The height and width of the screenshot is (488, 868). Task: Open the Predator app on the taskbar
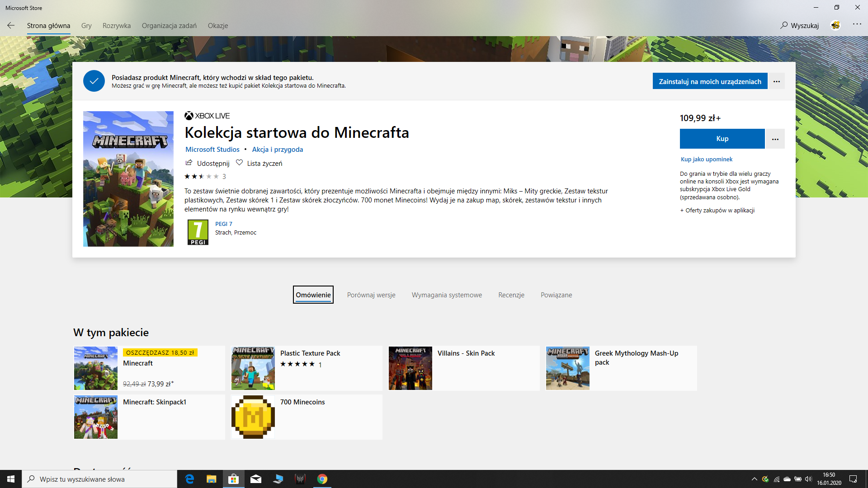300,479
